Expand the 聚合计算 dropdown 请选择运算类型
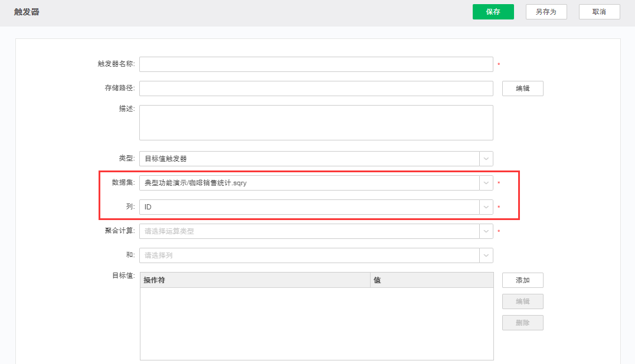This screenshot has width=635, height=364. 486,231
